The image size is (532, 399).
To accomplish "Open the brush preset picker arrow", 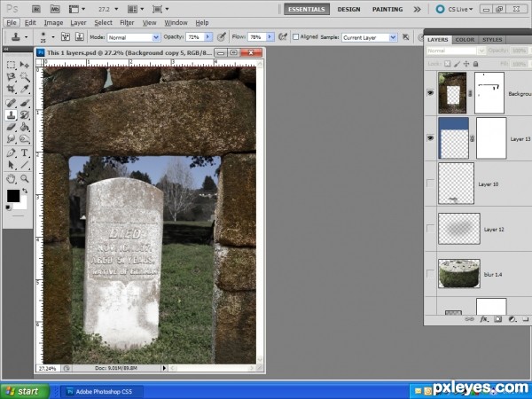I will 53,36.
